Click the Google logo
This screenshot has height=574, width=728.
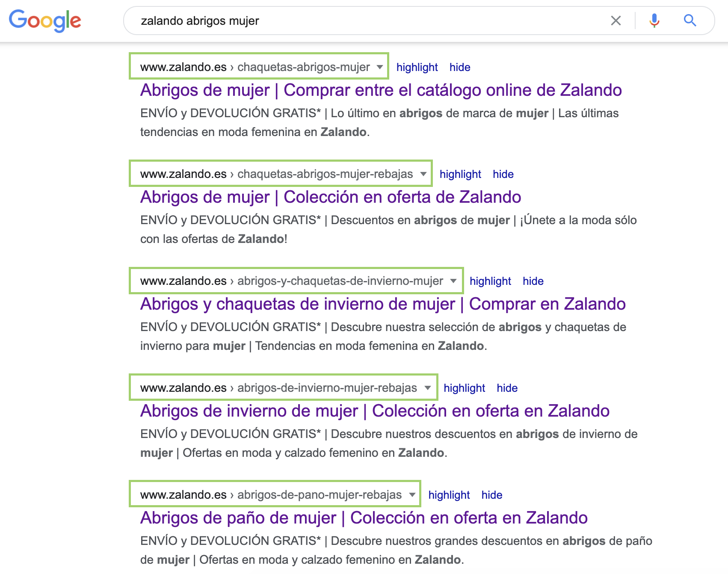[45, 20]
